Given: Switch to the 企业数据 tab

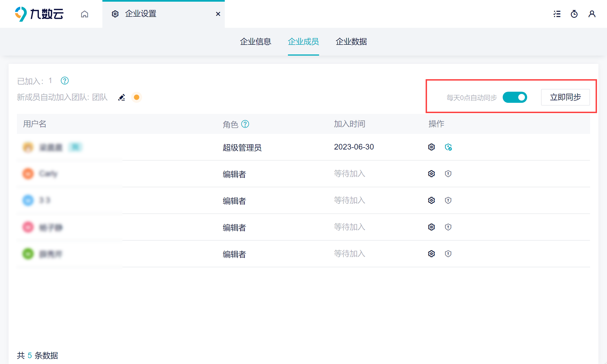Looking at the screenshot, I should click(x=351, y=42).
